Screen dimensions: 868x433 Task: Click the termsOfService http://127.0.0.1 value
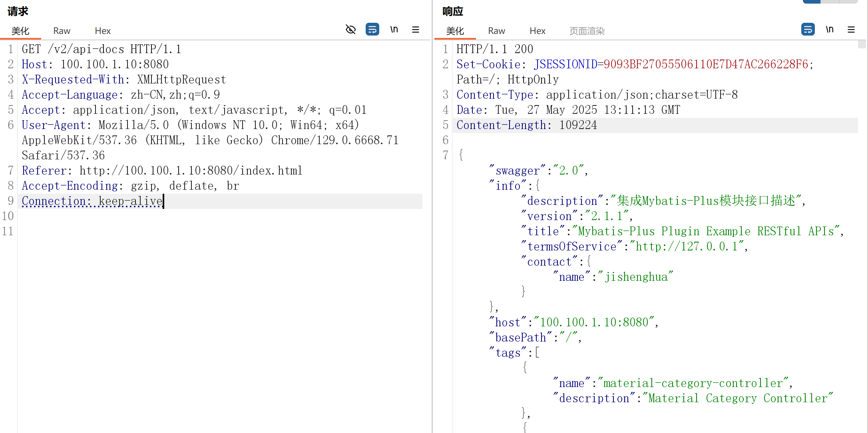(686, 246)
